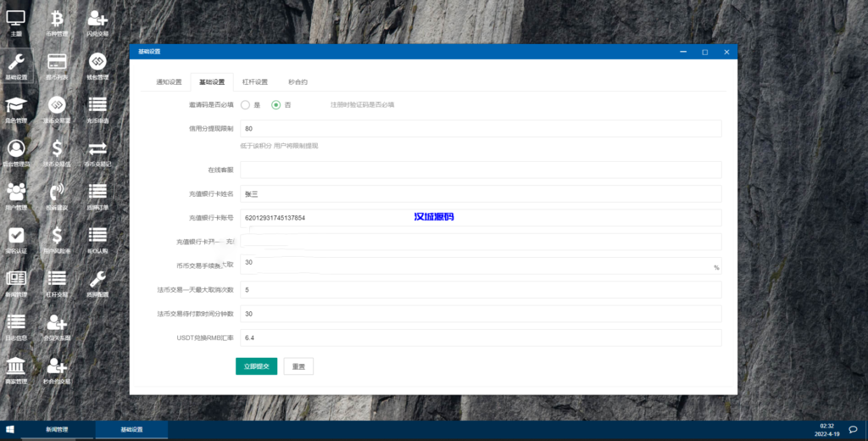
Task: Open the 币种管理 Bitcoin icon
Action: tap(57, 19)
